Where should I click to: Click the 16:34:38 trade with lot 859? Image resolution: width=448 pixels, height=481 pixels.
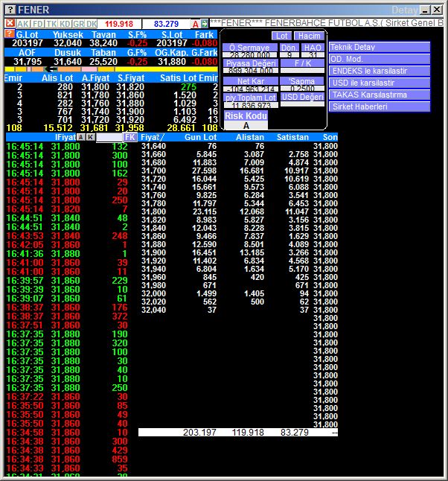tap(67, 459)
